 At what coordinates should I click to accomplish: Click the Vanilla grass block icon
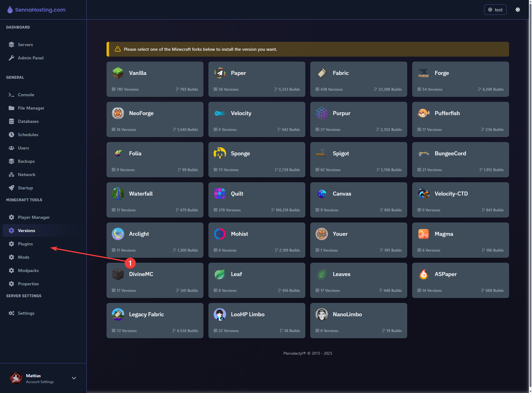[118, 73]
